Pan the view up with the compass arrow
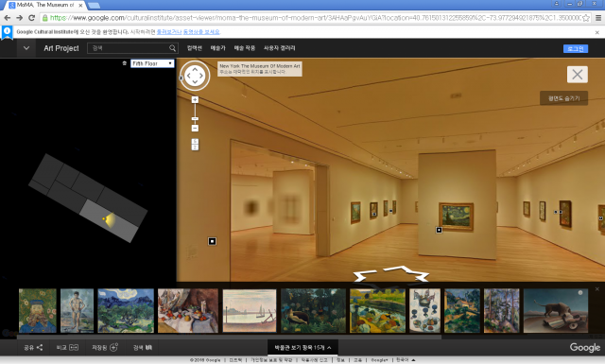 (195, 69)
